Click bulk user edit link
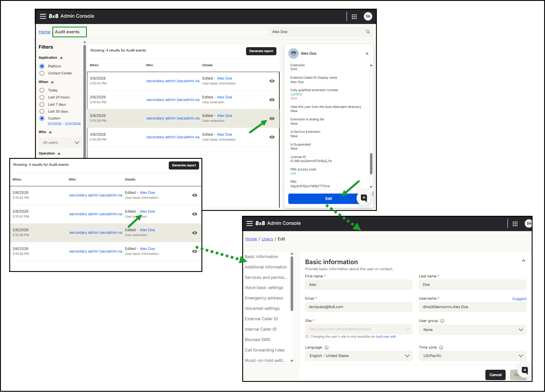Screen dimensions: 545x392 coord(386,337)
